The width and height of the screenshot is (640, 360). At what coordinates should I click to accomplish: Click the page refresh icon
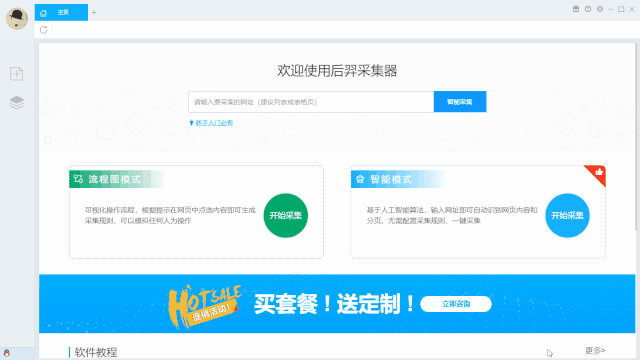(x=44, y=30)
